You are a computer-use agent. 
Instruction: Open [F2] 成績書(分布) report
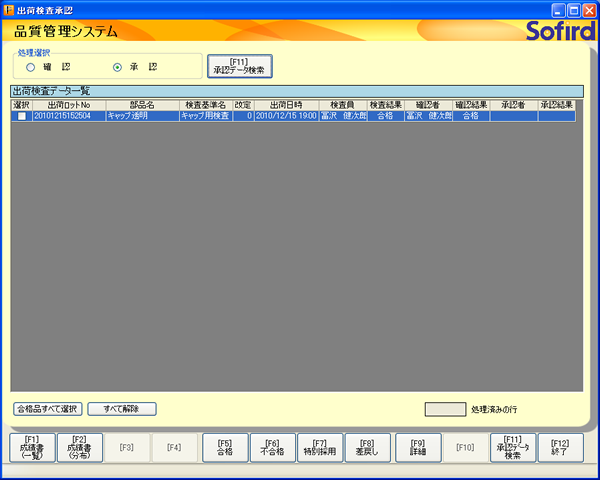tap(80, 446)
